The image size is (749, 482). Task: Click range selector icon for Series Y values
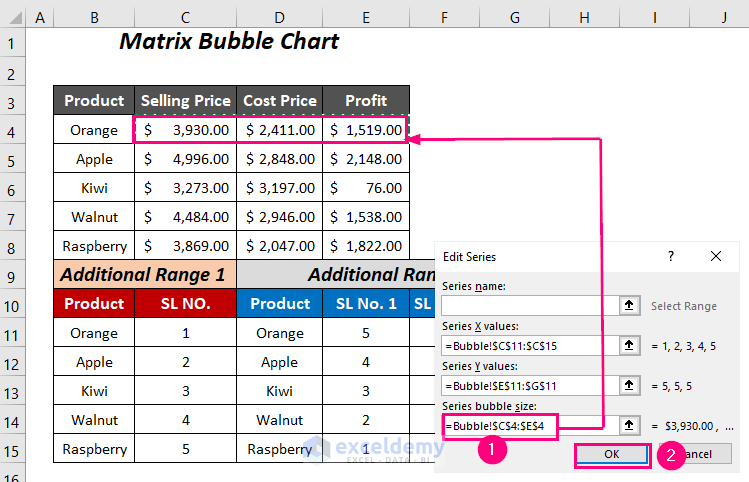click(x=629, y=385)
